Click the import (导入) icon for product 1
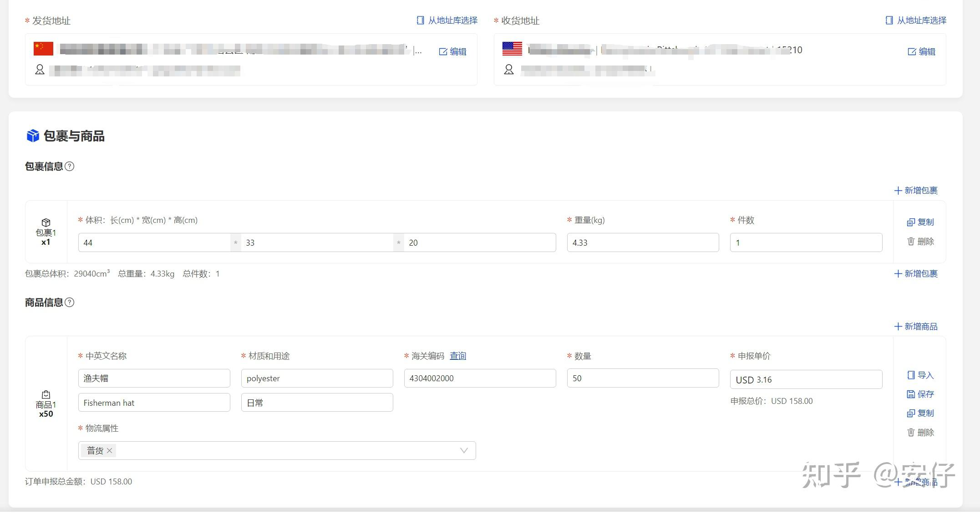The width and height of the screenshot is (980, 514). [911, 375]
